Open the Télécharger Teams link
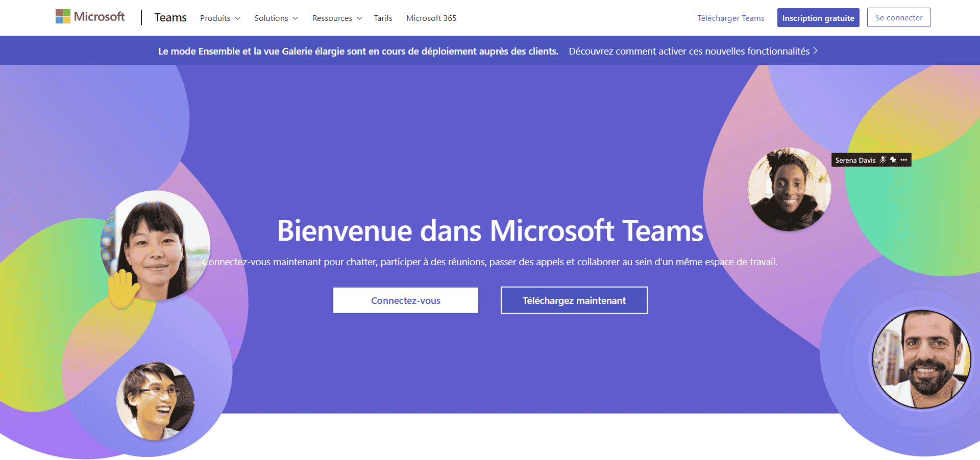The image size is (980, 460). [x=731, y=18]
